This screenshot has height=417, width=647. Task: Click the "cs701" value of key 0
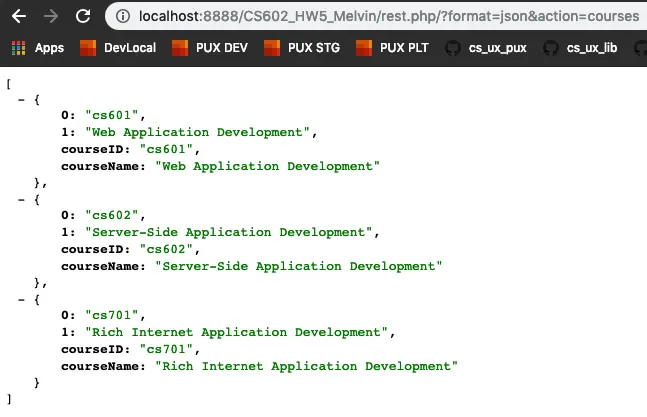pos(111,315)
